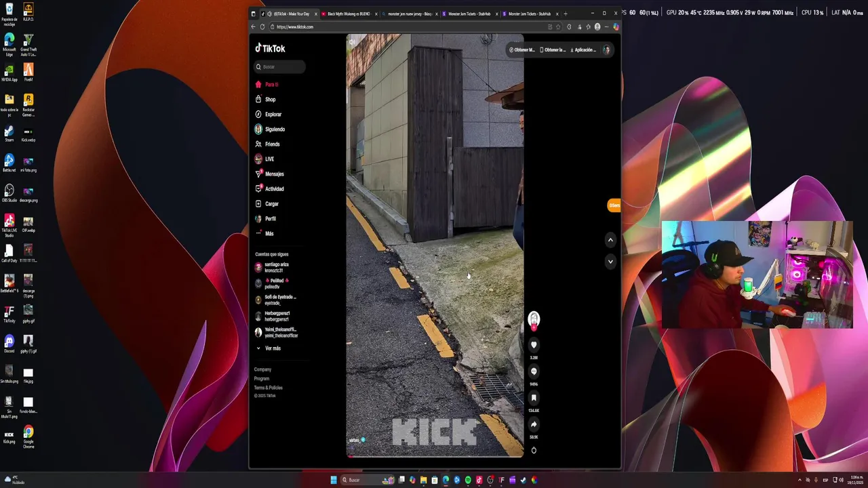This screenshot has width=868, height=488.
Task: Switch to first Monster Jam Tickets StubHub tab
Action: click(x=468, y=14)
